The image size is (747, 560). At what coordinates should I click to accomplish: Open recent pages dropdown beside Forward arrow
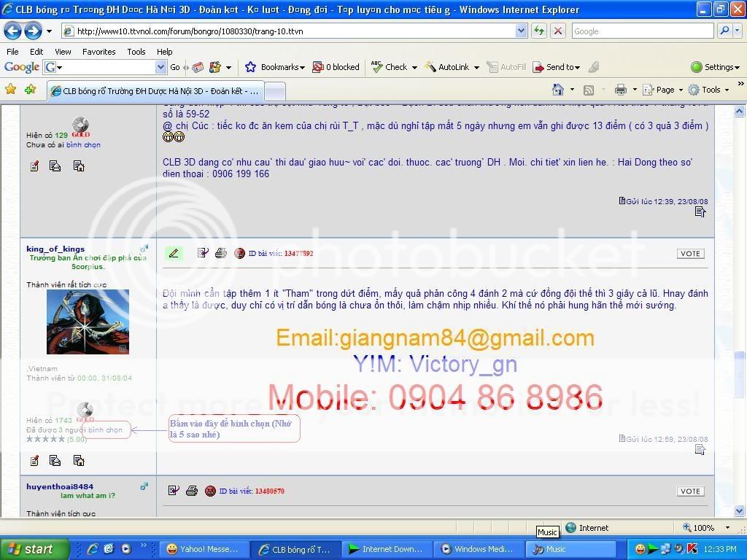tap(49, 31)
